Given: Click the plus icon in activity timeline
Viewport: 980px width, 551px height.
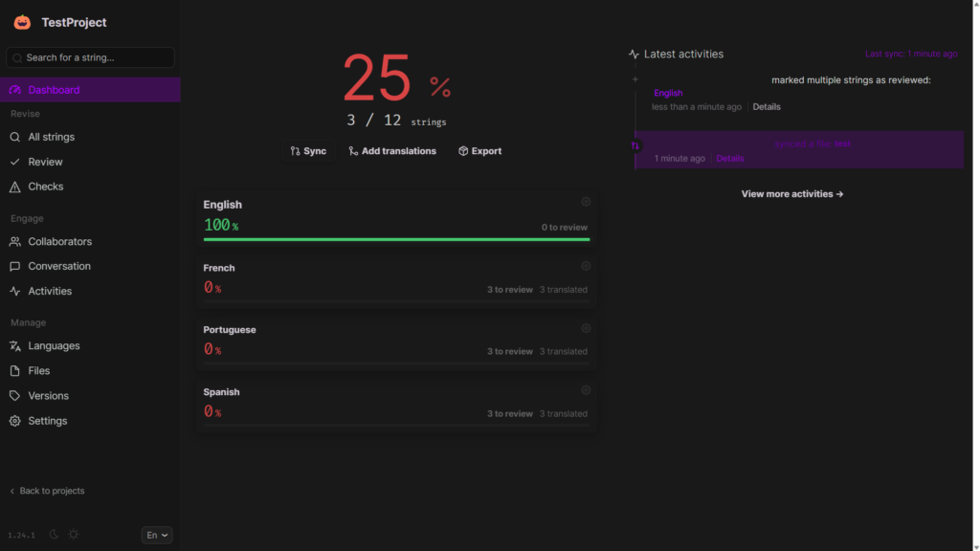Looking at the screenshot, I should (635, 79).
